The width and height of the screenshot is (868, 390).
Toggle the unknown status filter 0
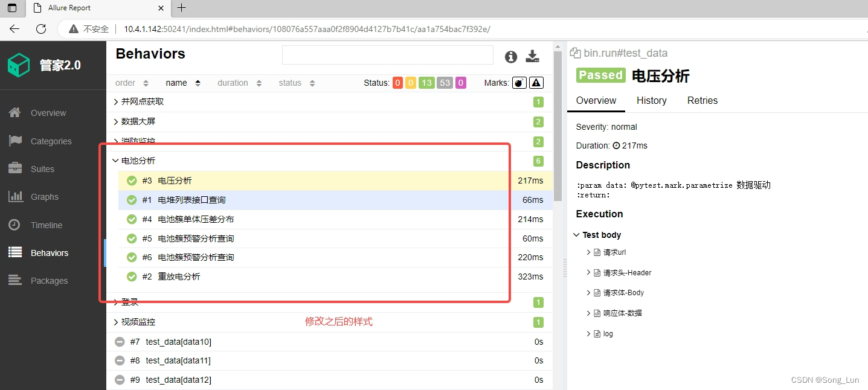[x=461, y=83]
